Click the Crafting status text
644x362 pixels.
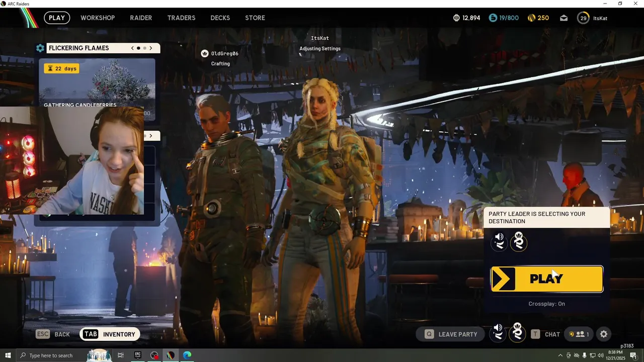tap(220, 64)
